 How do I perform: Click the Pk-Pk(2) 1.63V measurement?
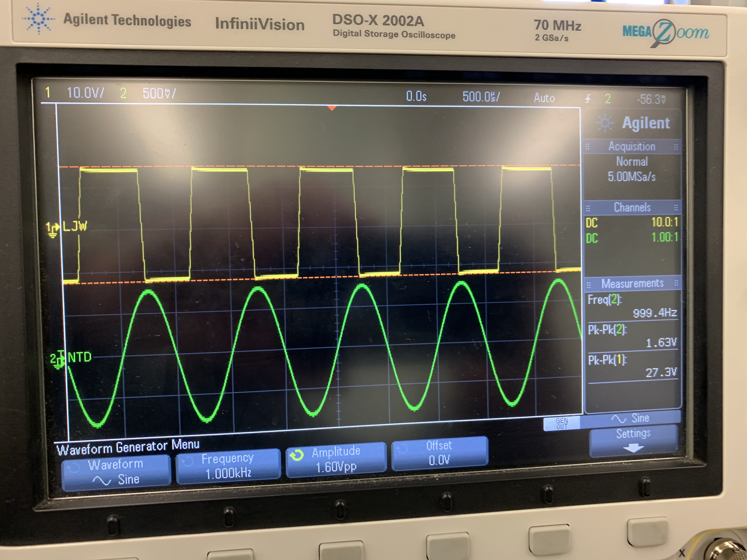pos(633,336)
